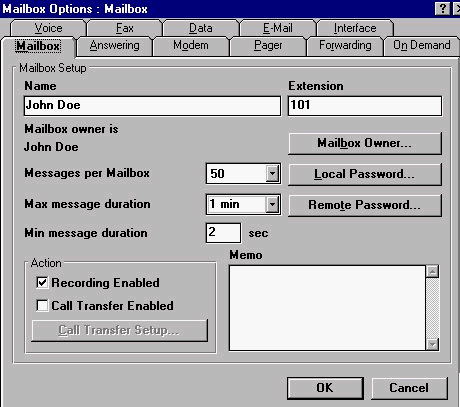Select the Pager tab
Screen dimensions: 460x407
point(268,45)
